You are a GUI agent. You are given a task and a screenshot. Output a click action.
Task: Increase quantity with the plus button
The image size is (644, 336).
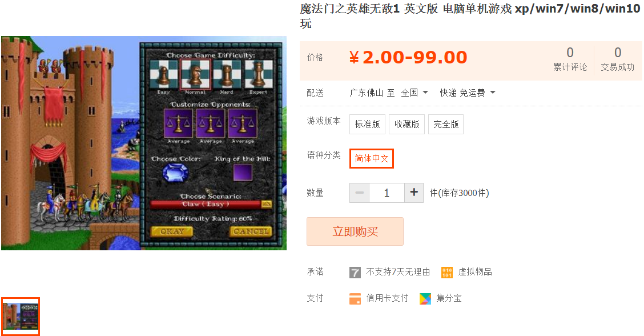414,193
